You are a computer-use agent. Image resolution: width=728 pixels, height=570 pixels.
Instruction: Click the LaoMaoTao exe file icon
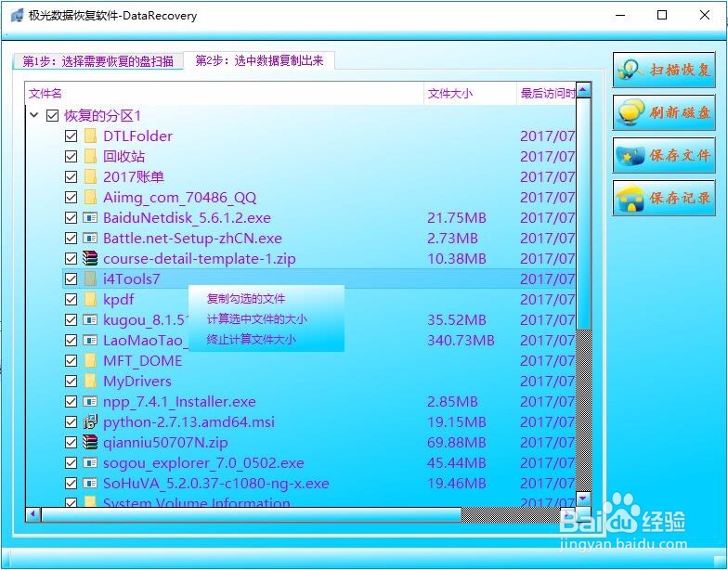(90, 340)
